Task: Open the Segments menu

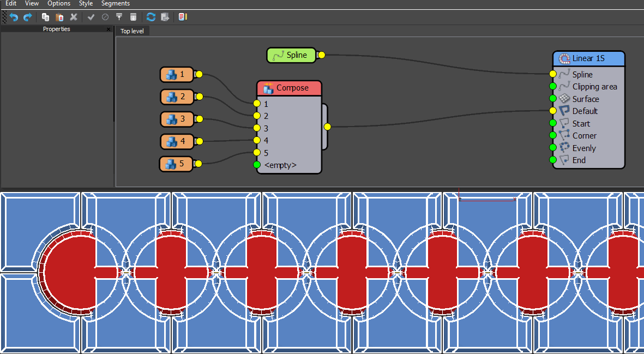Action: coord(115,4)
